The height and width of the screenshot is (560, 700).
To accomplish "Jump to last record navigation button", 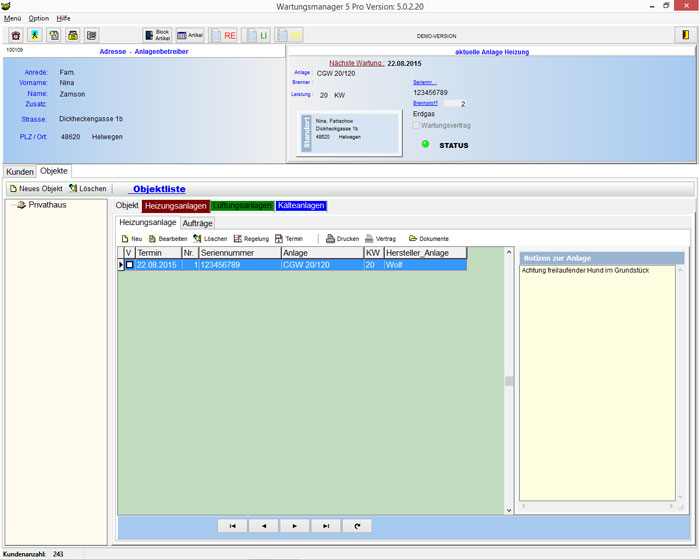I will 326,526.
